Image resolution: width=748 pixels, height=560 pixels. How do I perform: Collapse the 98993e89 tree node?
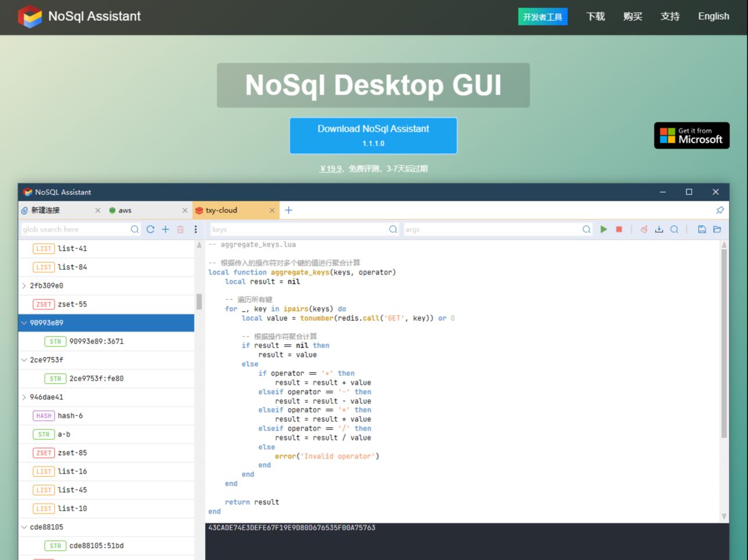(x=24, y=323)
